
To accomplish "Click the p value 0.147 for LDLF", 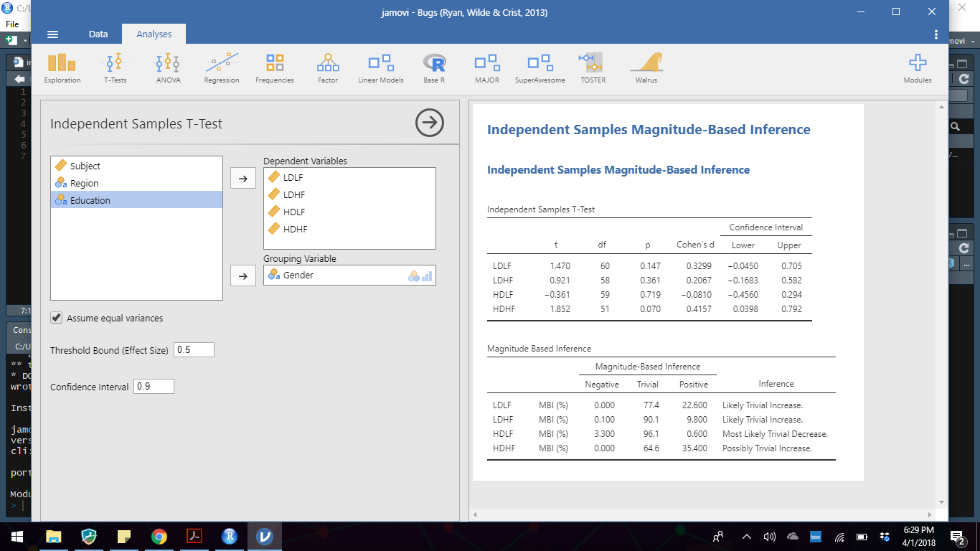I will pos(650,266).
